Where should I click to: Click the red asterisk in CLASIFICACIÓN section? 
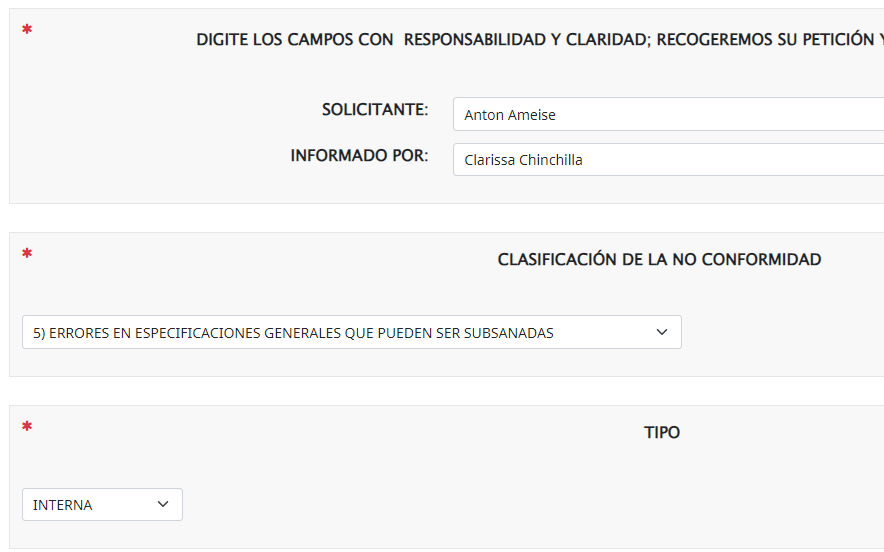[27, 254]
